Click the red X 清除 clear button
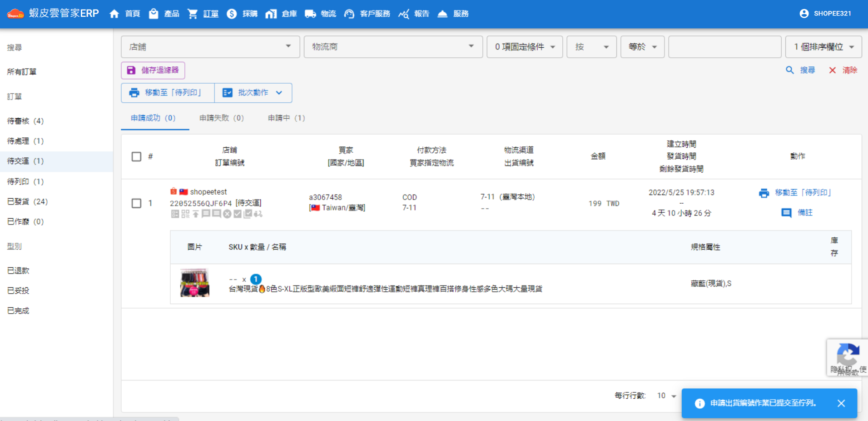868x421 pixels. click(x=843, y=70)
